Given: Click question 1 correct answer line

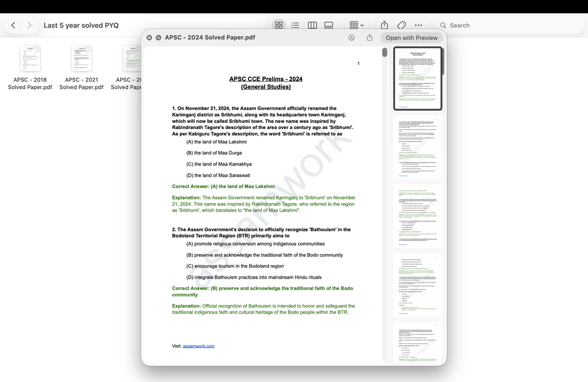Looking at the screenshot, I should (x=223, y=186).
